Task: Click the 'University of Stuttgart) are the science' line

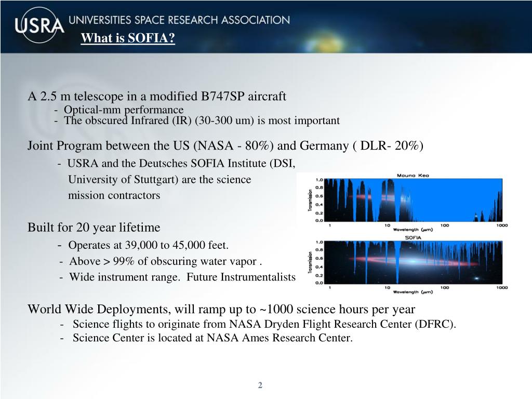Action: (159, 179)
